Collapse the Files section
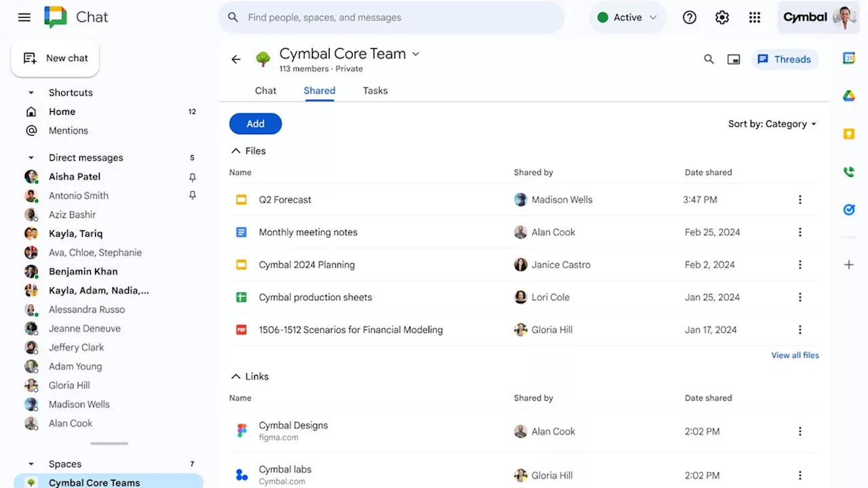 (x=236, y=151)
